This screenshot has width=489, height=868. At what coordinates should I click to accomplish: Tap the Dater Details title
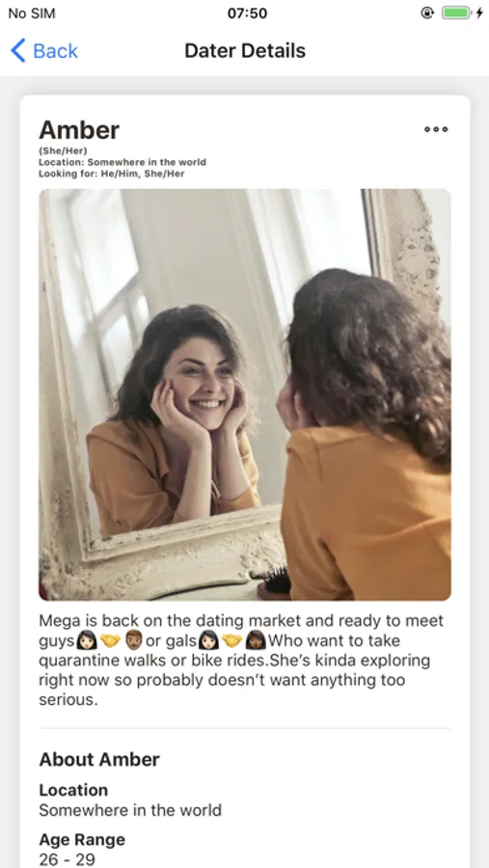click(245, 50)
